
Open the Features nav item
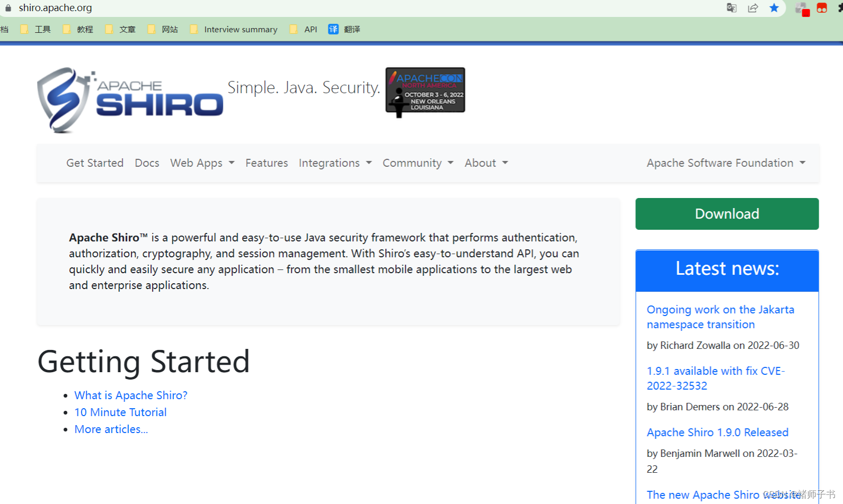[267, 163]
